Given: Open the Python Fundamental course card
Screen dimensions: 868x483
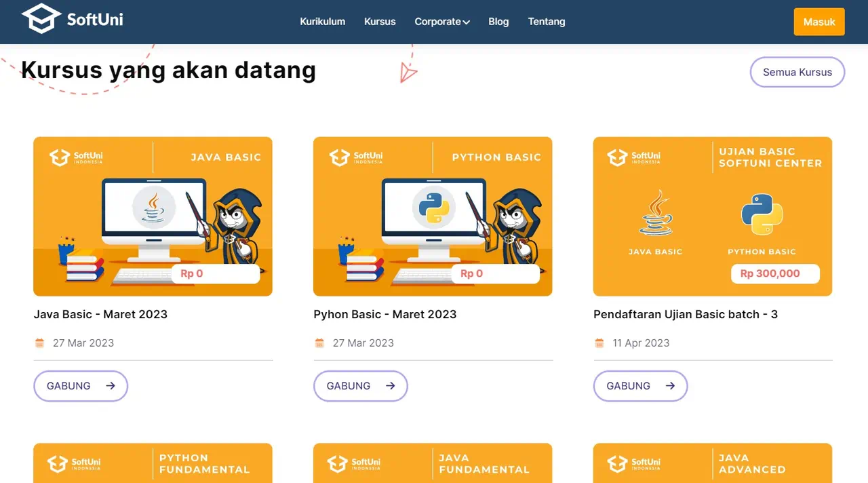Looking at the screenshot, I should pos(153,463).
